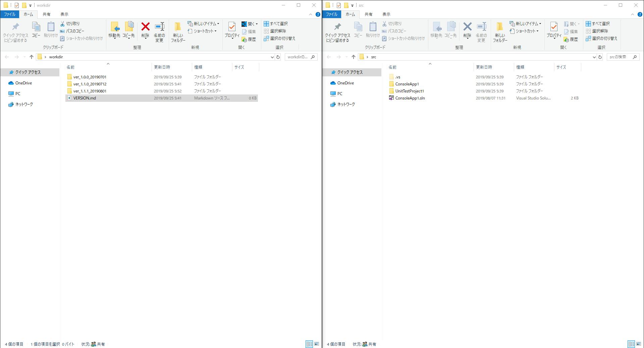Select すべて選択 in the src window

(600, 23)
